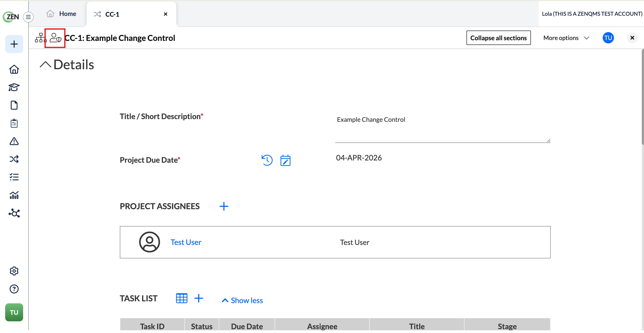Click the 04-APR-2026 due date value

(359, 158)
